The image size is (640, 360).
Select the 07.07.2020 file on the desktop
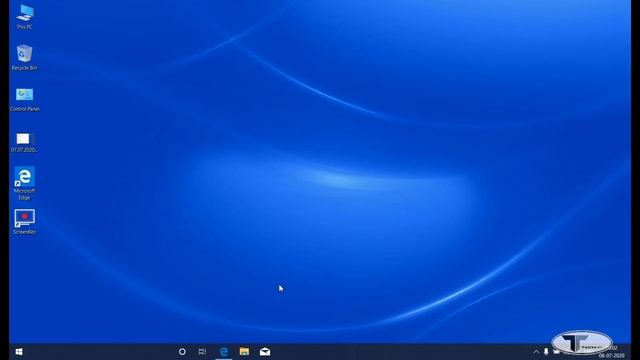(x=24, y=142)
